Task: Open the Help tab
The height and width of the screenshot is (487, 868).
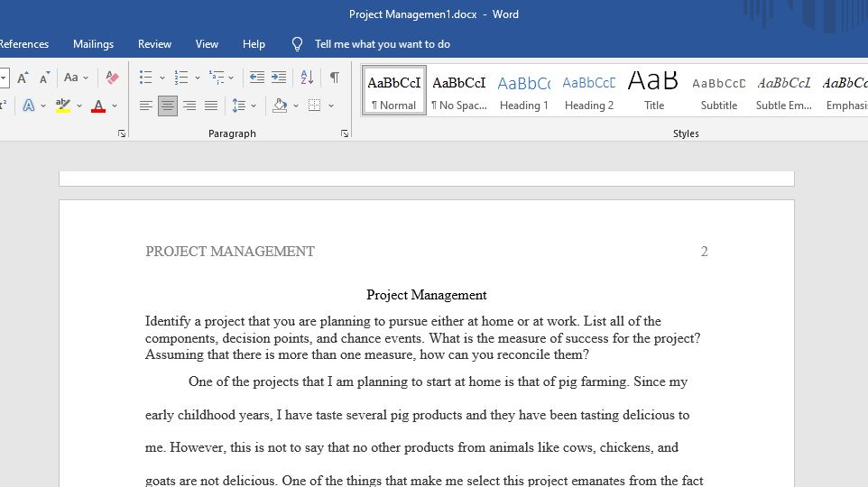Action: [x=254, y=44]
